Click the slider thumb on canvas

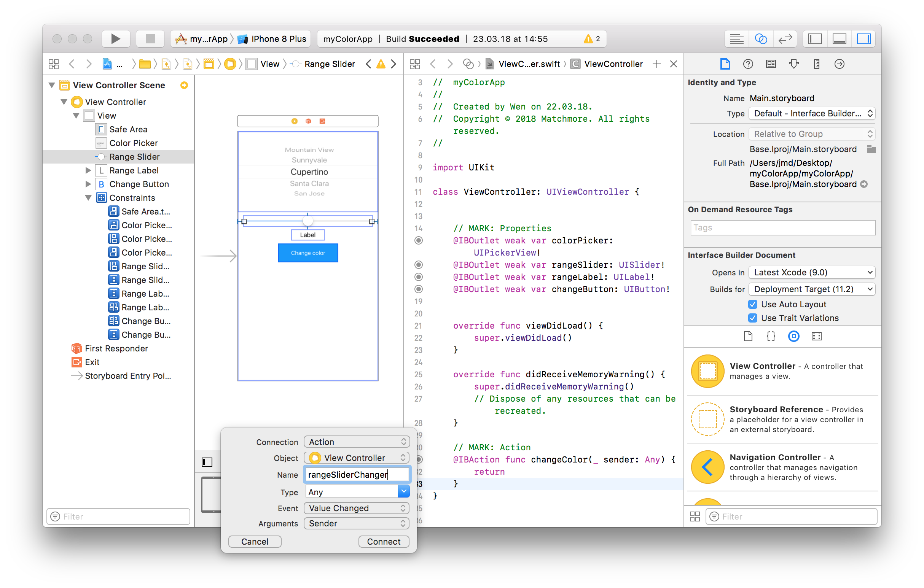pos(307,221)
